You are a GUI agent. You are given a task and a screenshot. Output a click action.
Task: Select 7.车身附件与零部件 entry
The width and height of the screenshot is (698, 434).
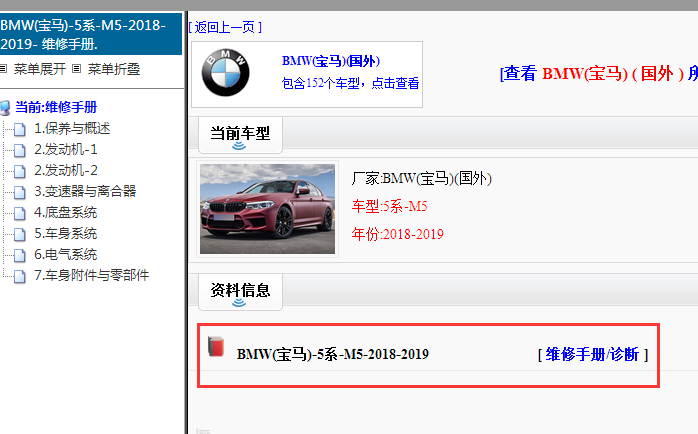point(91,275)
